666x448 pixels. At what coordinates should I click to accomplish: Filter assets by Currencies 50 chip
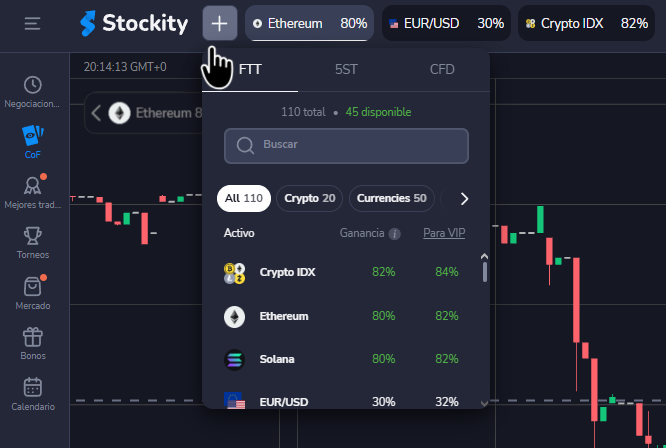(x=391, y=198)
